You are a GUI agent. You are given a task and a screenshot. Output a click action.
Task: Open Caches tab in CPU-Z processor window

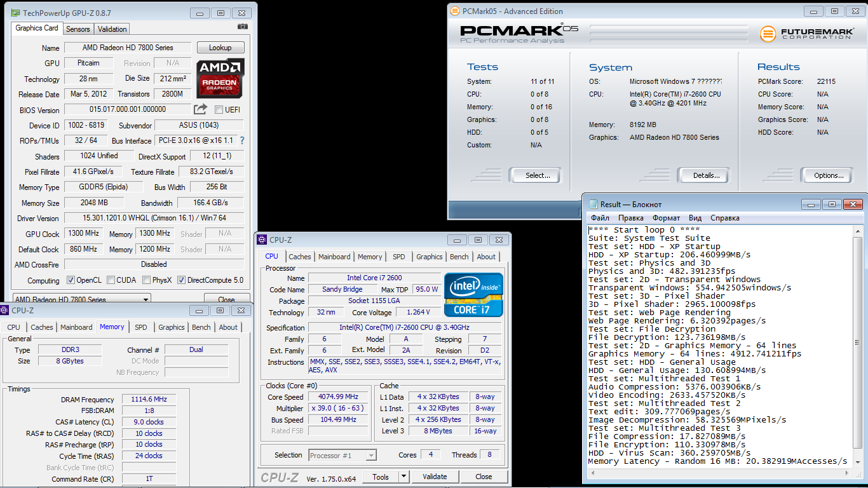(x=300, y=257)
